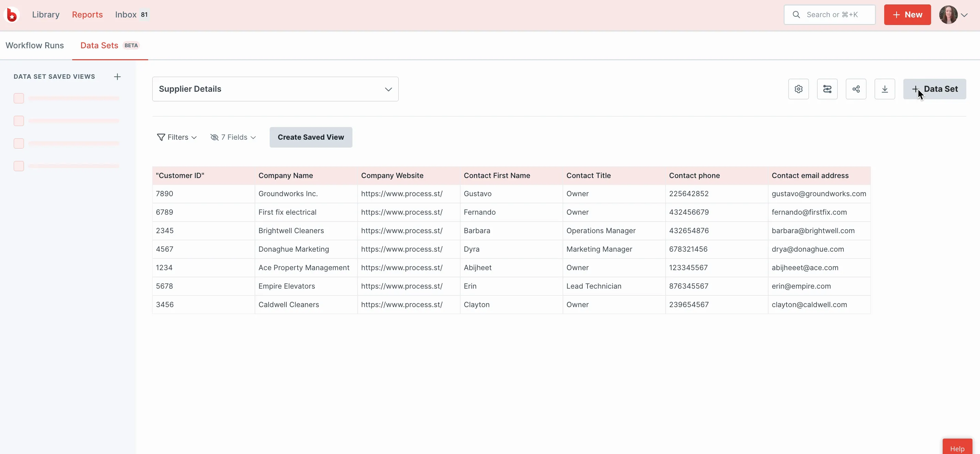Click the Contact First Name column header

pos(512,176)
